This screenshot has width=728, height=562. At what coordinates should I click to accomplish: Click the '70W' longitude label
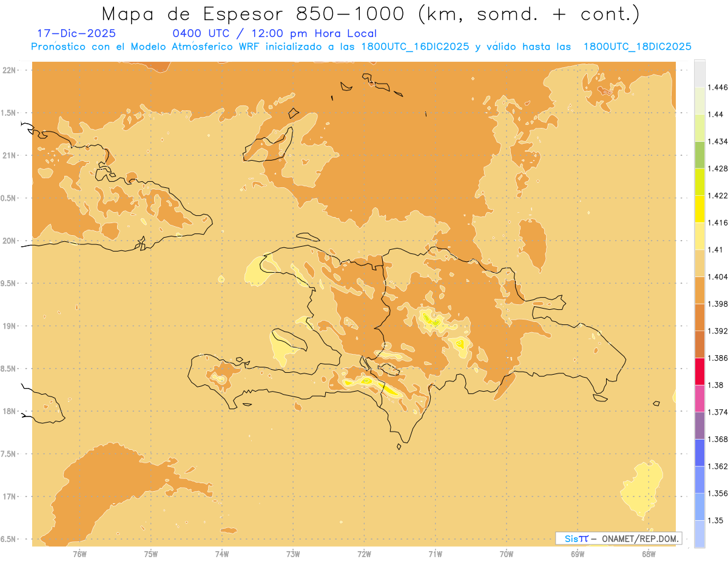coord(507,554)
